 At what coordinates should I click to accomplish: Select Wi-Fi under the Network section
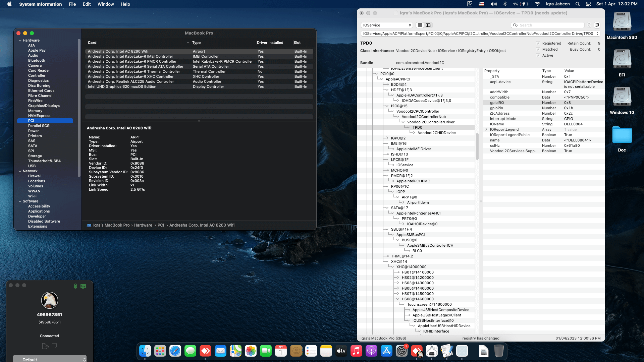click(x=33, y=196)
